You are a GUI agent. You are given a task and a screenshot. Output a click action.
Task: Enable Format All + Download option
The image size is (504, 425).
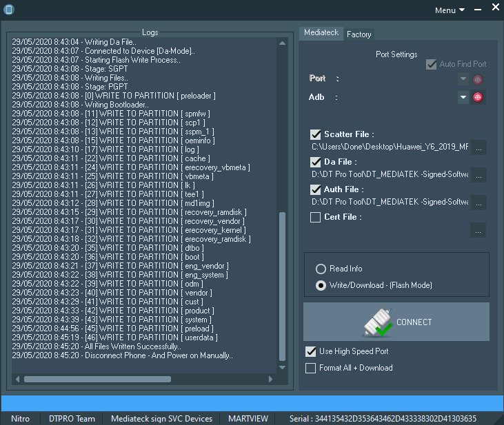coord(311,368)
